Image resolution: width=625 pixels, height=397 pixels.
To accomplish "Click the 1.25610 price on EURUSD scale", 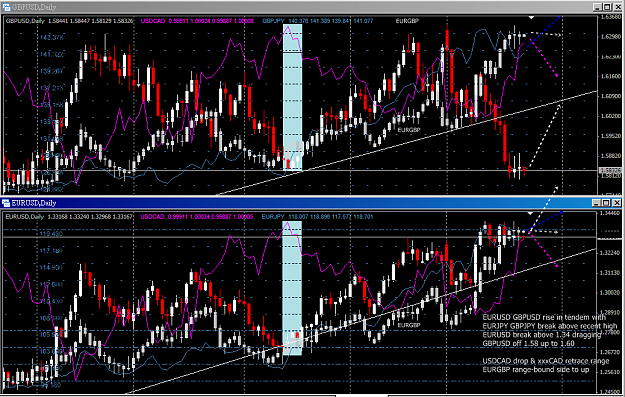I will pyautogui.click(x=611, y=372).
